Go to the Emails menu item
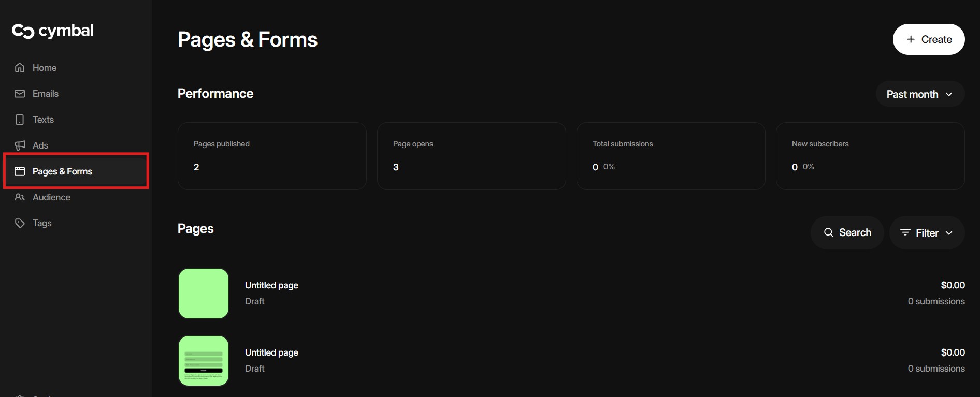Screen dimensions: 980x397 (46, 94)
